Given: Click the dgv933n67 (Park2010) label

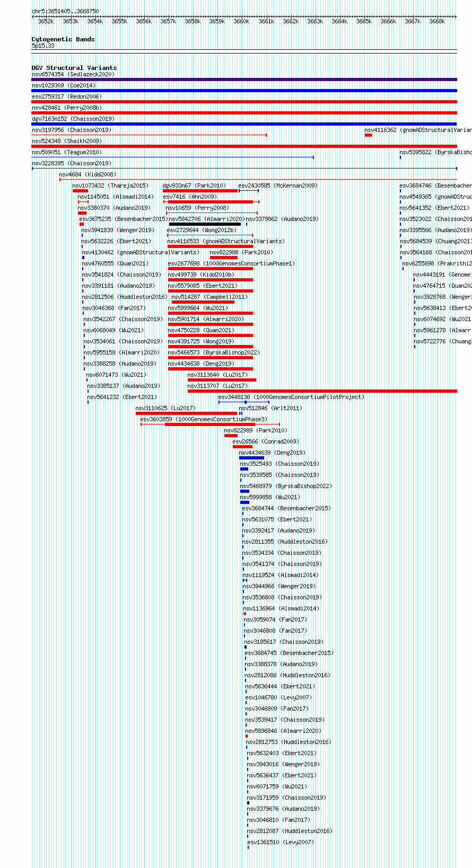Looking at the screenshot, I should [x=194, y=185].
